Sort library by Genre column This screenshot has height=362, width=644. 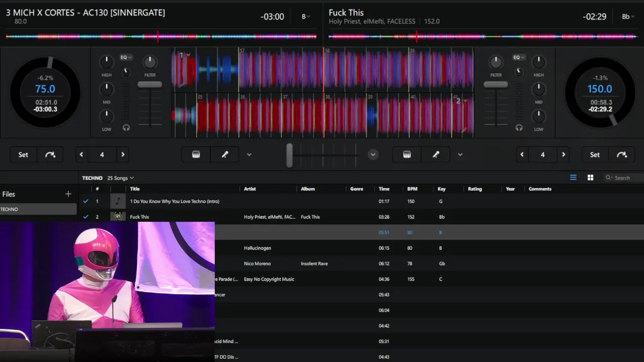(357, 189)
